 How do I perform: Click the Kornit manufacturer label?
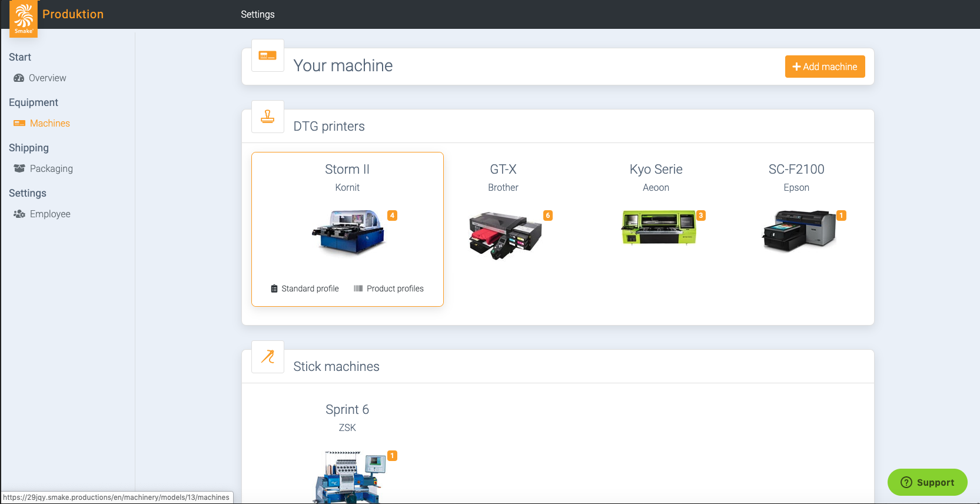click(x=347, y=187)
